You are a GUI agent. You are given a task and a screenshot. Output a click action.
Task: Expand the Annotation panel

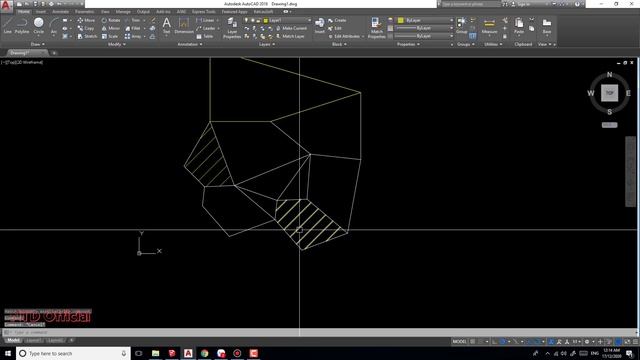pos(190,44)
